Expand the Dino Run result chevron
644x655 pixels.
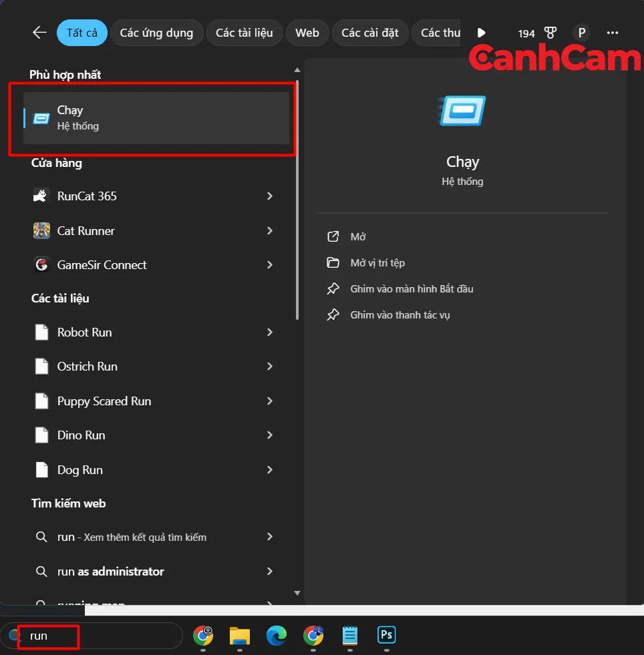270,435
